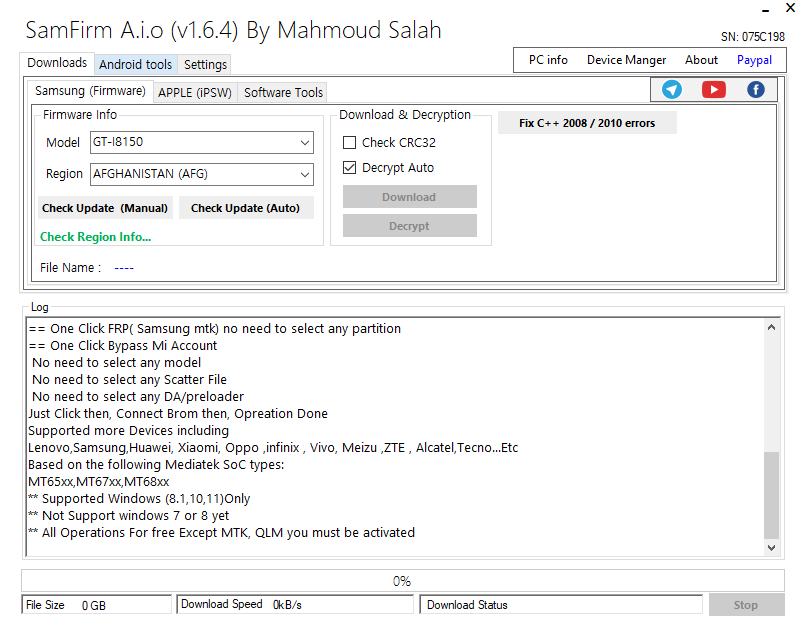The width and height of the screenshot is (804, 634).
Task: Click Check Update (Auto) button
Action: click(246, 208)
